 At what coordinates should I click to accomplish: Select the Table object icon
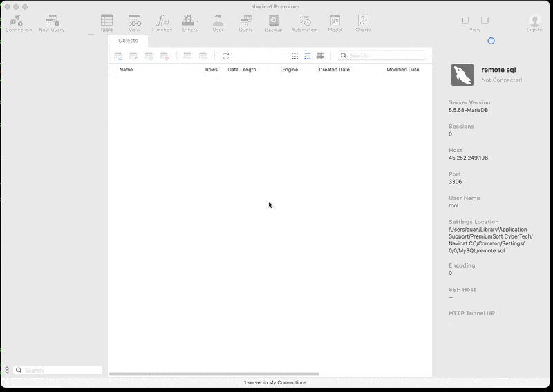click(106, 23)
